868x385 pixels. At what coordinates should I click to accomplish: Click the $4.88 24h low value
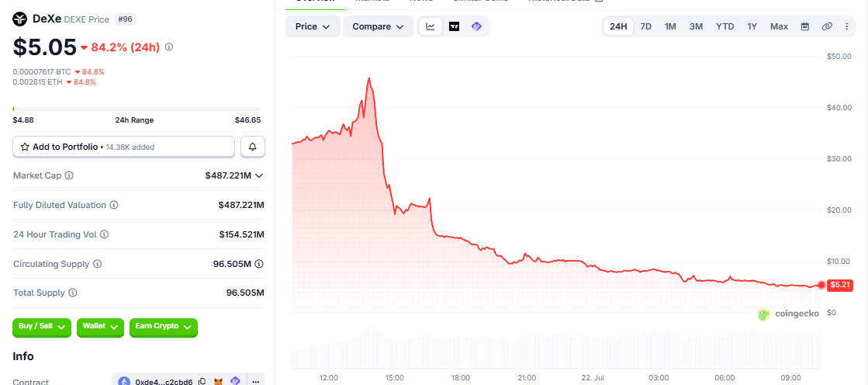click(x=23, y=120)
